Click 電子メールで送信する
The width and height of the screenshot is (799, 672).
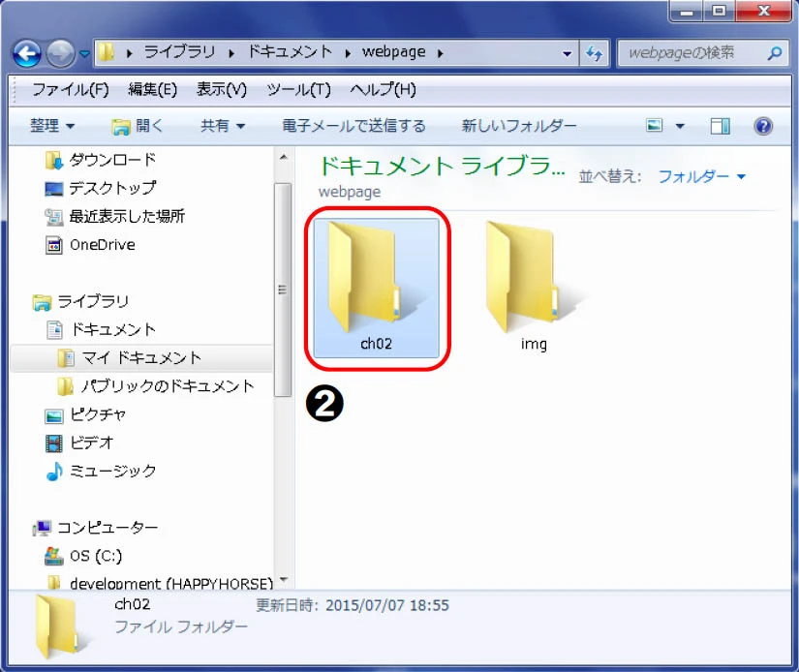tap(353, 125)
